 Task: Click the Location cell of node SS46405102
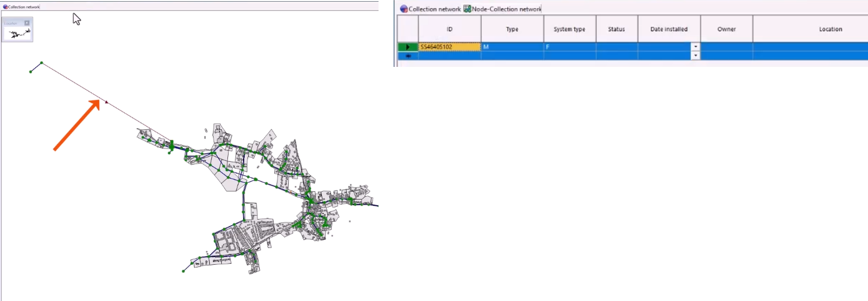[811, 47]
